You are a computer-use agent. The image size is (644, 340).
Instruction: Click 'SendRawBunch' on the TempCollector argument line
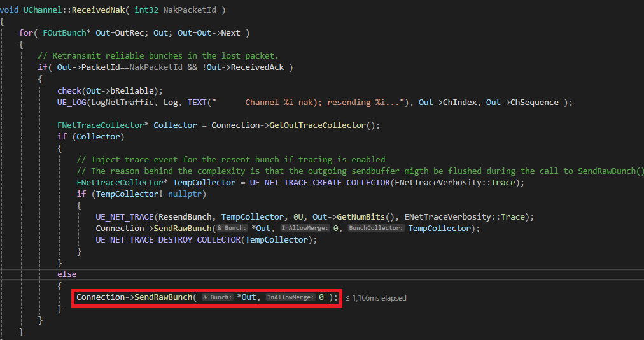[x=183, y=229]
